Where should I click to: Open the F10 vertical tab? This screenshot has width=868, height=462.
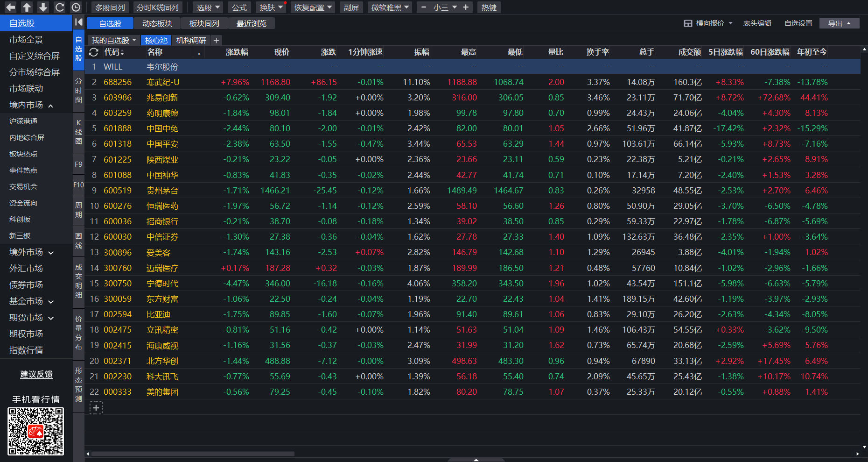point(78,185)
